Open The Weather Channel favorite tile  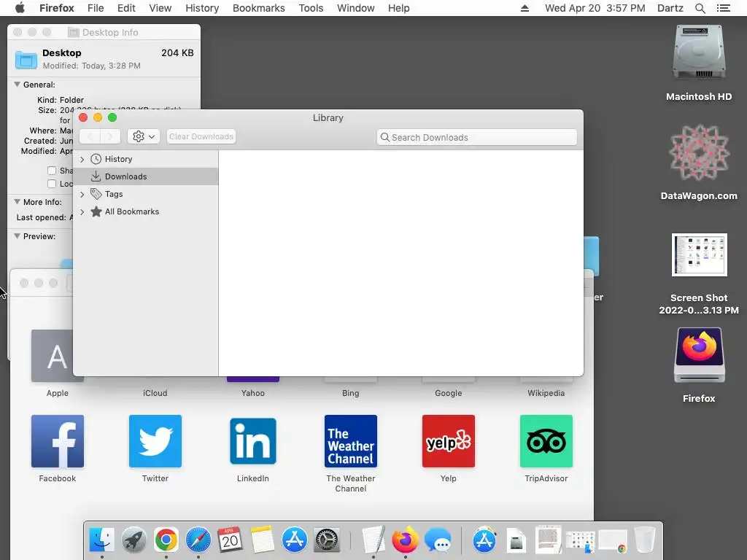pyautogui.click(x=351, y=441)
